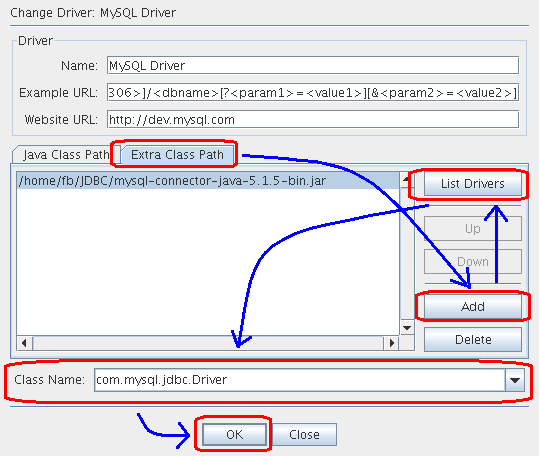The height and width of the screenshot is (456, 539).
Task: Switch to Java Class Path tab
Action: click(x=66, y=155)
